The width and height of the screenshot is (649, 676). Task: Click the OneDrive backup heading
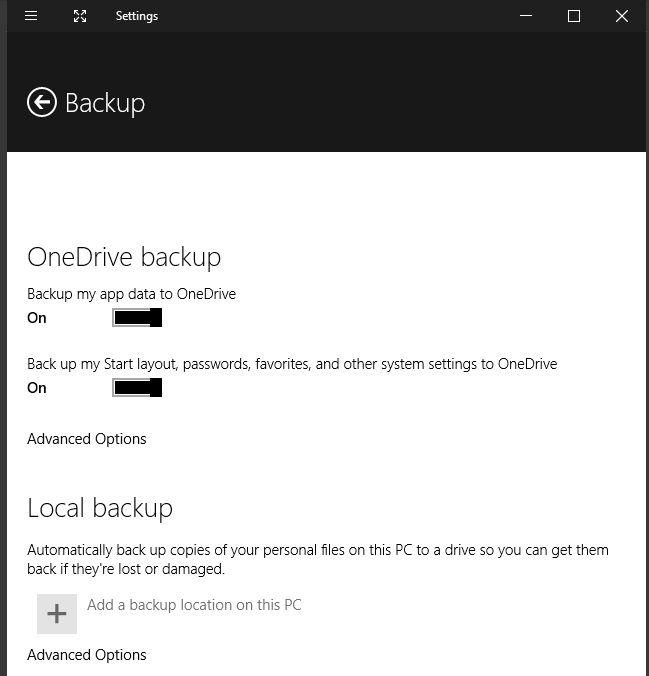[124, 258]
